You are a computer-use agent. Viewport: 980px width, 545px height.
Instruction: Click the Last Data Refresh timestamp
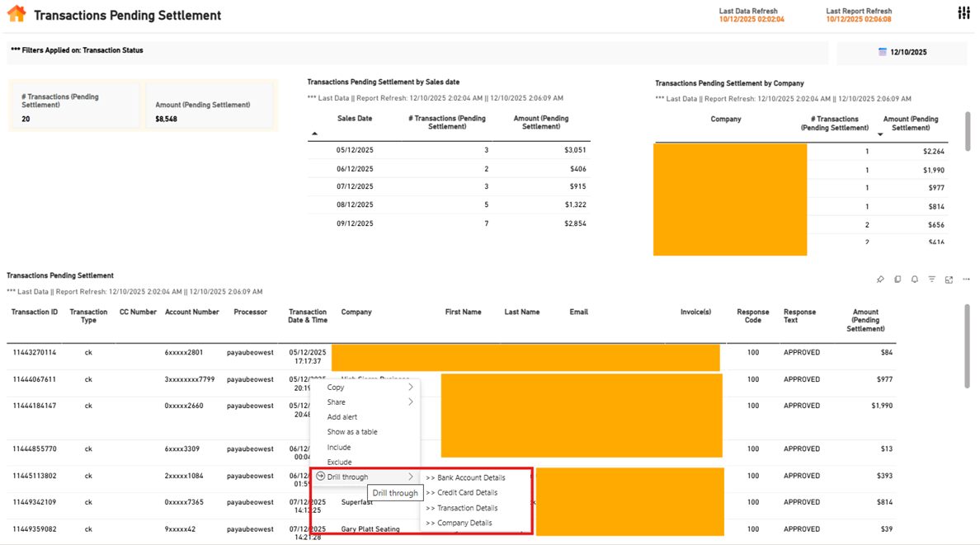pos(751,19)
